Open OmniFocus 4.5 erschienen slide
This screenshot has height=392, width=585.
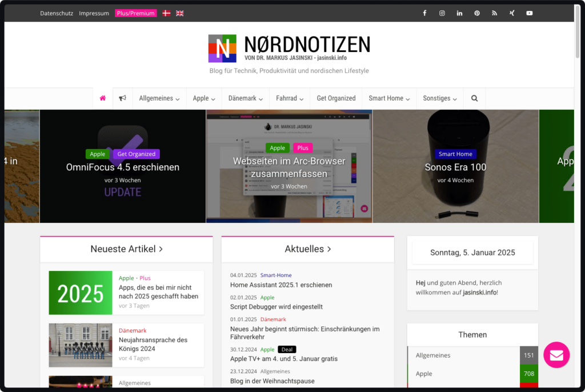pyautogui.click(x=123, y=167)
